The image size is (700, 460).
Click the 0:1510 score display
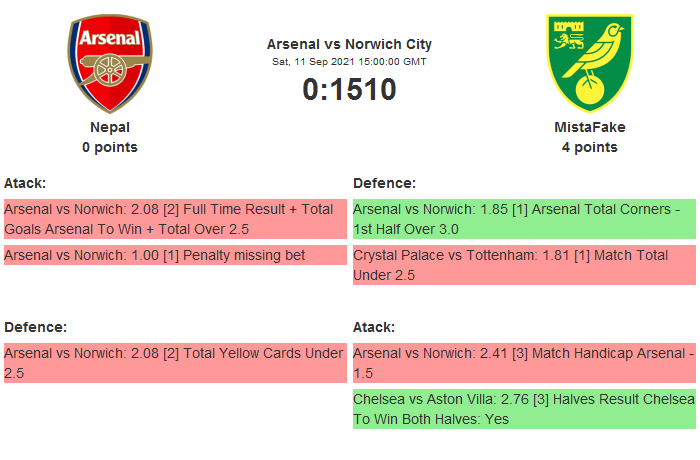click(349, 90)
